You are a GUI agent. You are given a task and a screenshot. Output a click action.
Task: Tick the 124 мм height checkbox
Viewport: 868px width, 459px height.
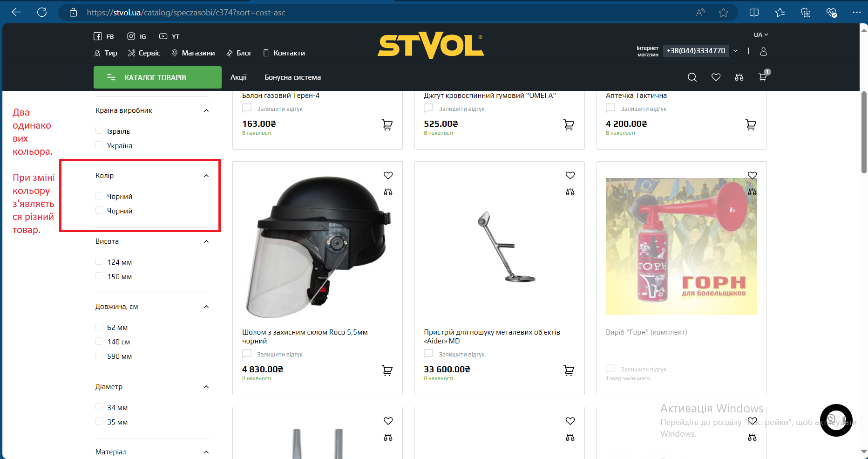click(99, 262)
